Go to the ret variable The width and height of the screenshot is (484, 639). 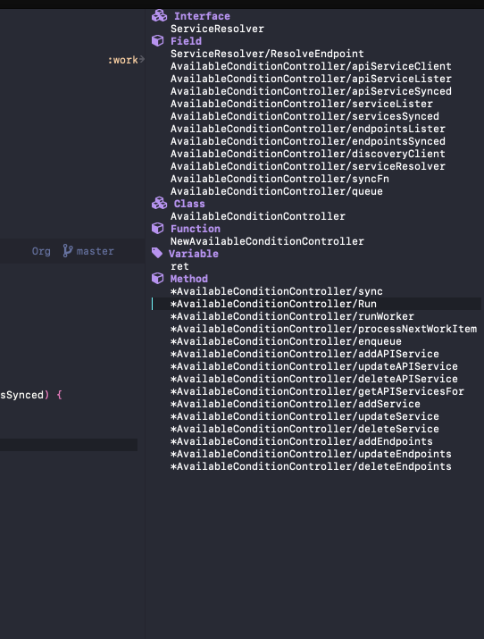(x=180, y=267)
